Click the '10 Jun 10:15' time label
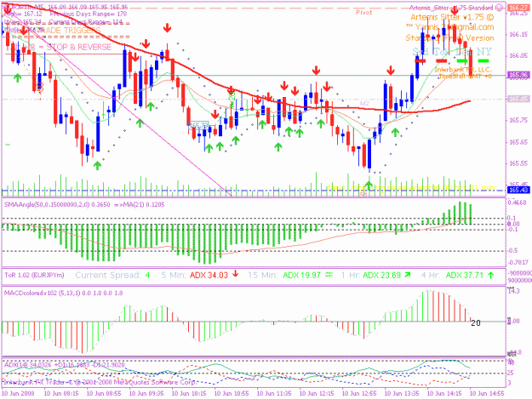The height and width of the screenshot is (399, 532). click(x=189, y=393)
